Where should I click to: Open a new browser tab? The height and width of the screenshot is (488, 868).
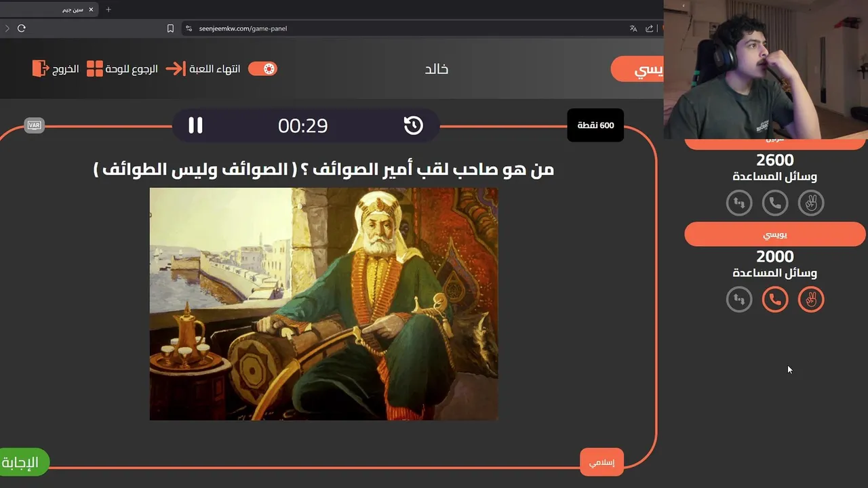(108, 9)
